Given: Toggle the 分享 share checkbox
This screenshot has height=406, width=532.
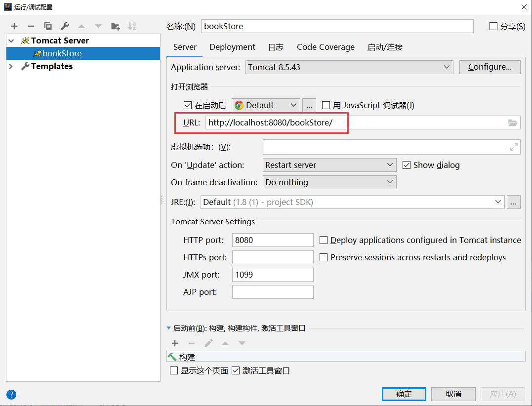Looking at the screenshot, I should pos(493,27).
